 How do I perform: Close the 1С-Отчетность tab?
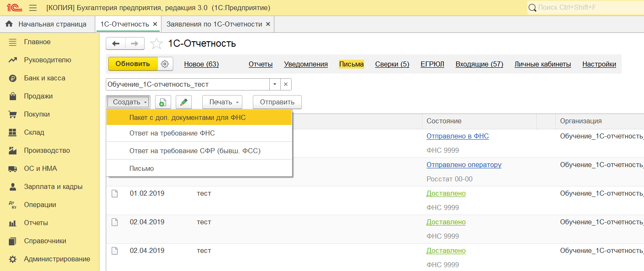pyautogui.click(x=155, y=24)
